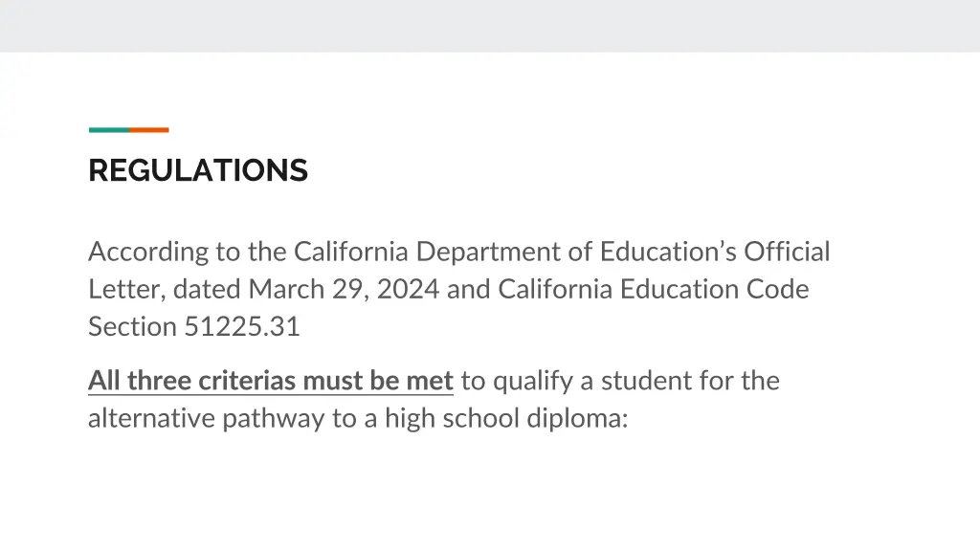
Task: Click the section number '51225.31'
Action: (242, 327)
